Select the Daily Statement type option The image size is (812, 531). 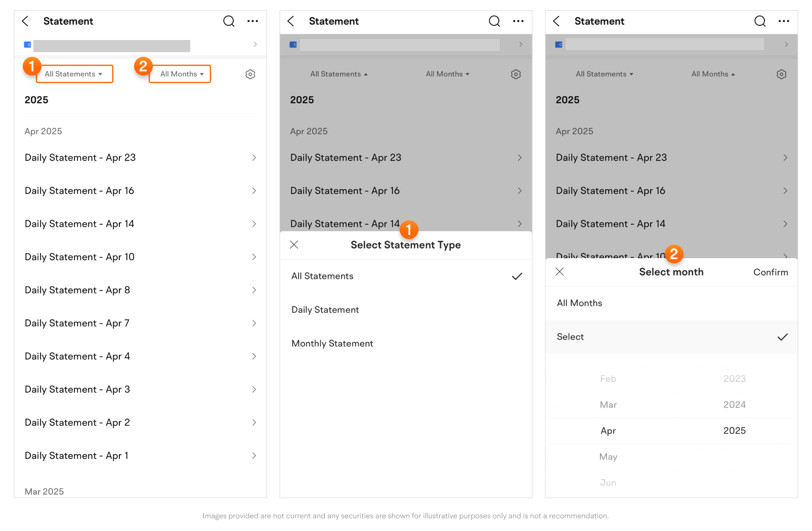[x=325, y=310]
